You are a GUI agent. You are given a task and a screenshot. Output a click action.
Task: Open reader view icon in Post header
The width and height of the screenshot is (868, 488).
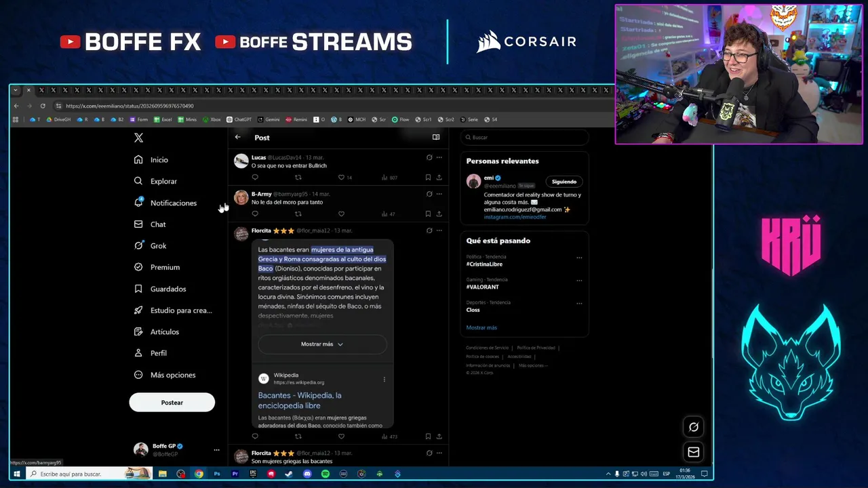click(436, 138)
